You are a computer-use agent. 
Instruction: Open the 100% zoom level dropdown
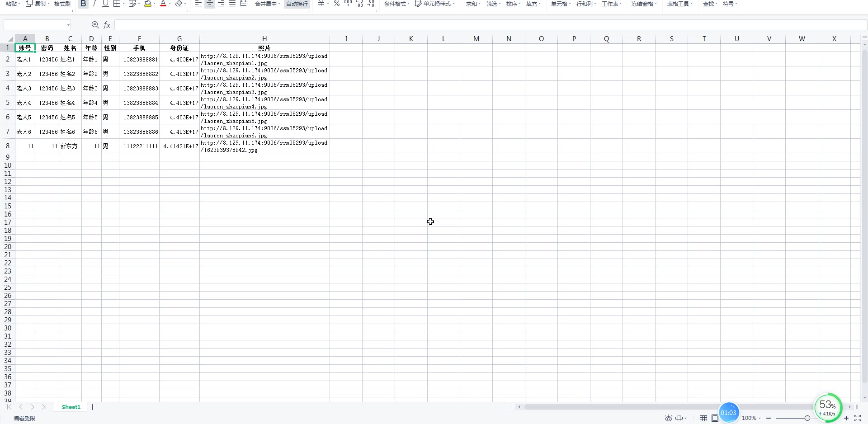pos(751,418)
